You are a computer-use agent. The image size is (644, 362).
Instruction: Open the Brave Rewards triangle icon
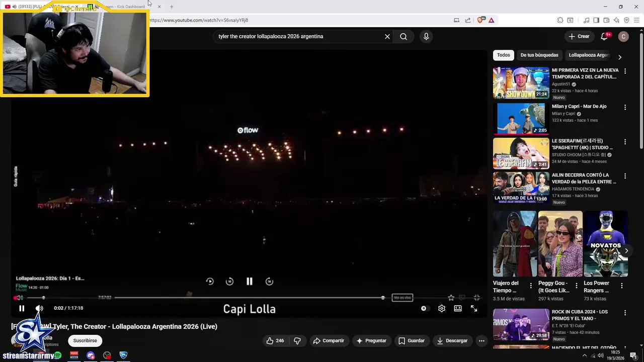click(x=491, y=20)
